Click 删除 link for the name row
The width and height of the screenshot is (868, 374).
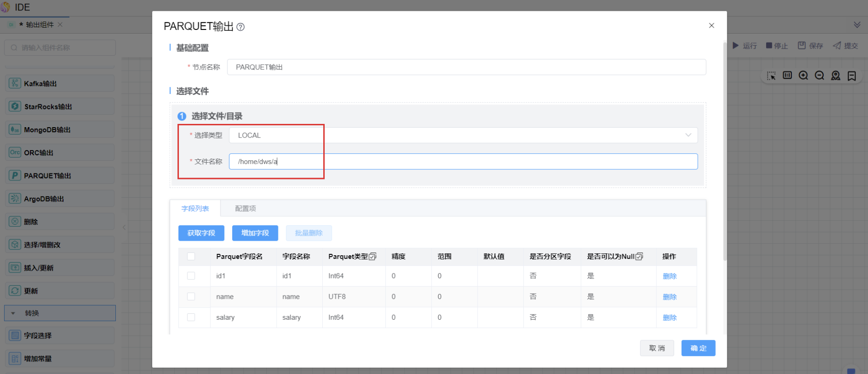[669, 297]
